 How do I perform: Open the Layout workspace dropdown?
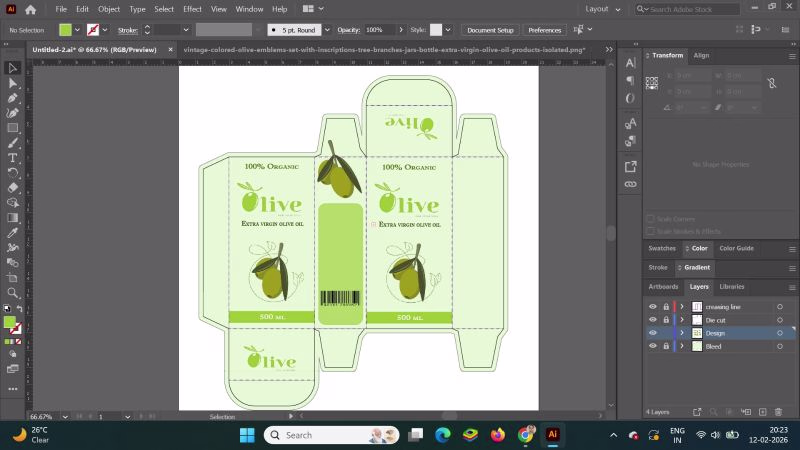[603, 9]
